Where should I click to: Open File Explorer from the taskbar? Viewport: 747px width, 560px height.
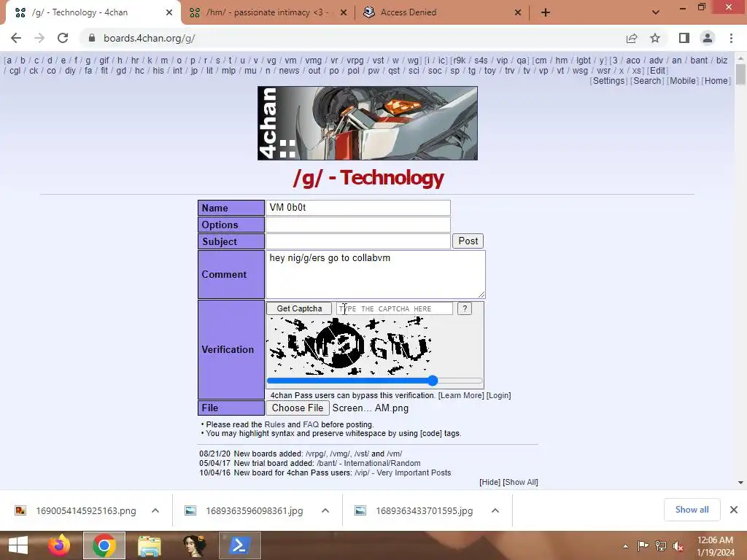149,545
